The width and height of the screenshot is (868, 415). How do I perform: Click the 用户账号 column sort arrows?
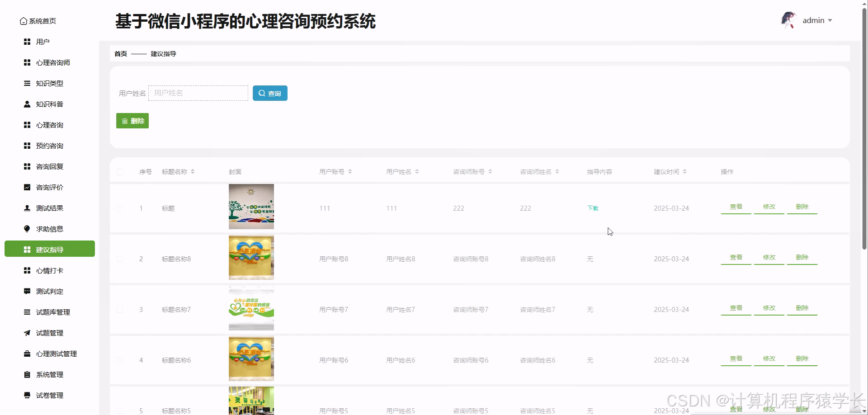[351, 171]
